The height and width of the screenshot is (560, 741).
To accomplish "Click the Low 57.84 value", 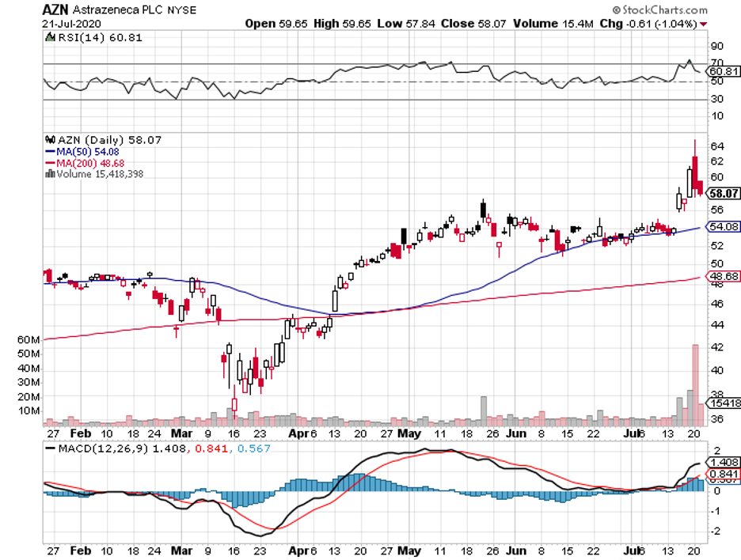I will click(406, 24).
